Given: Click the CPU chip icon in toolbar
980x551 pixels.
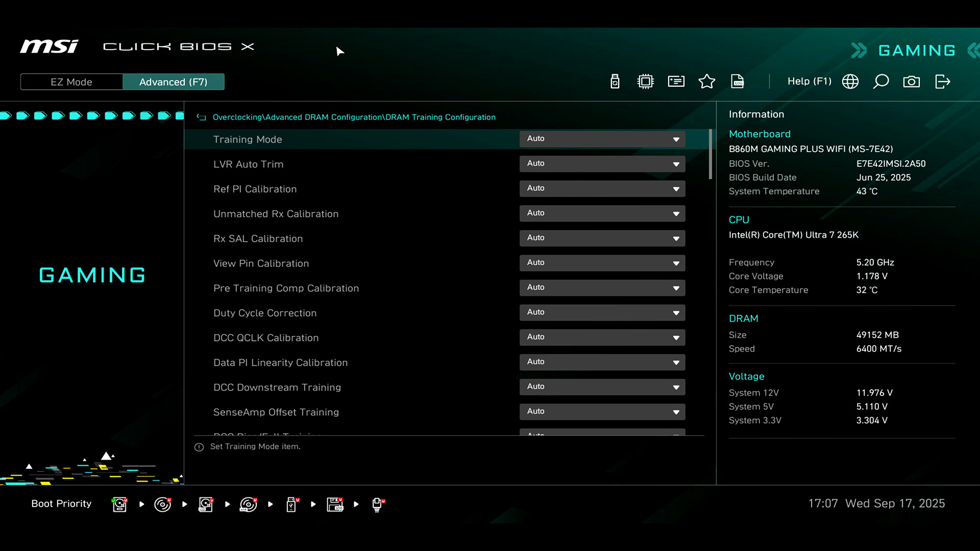Looking at the screenshot, I should (x=645, y=82).
